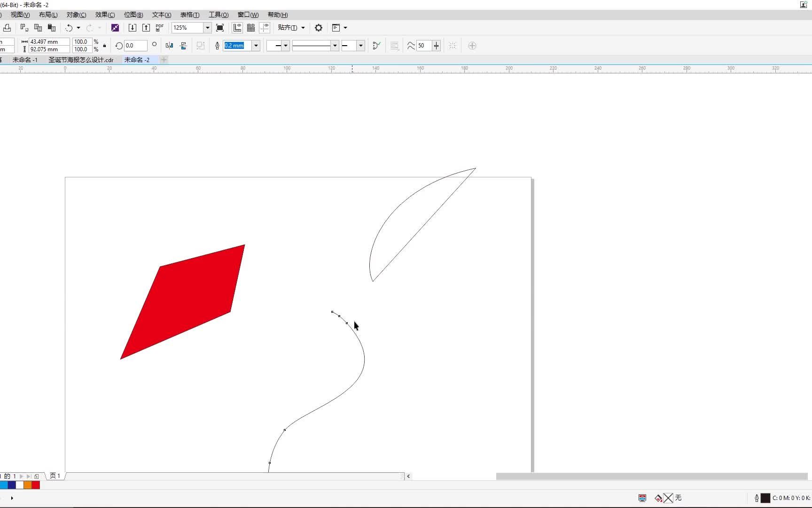The image size is (812, 508).
Task: Toggle the Show rulers icon
Action: [237, 28]
